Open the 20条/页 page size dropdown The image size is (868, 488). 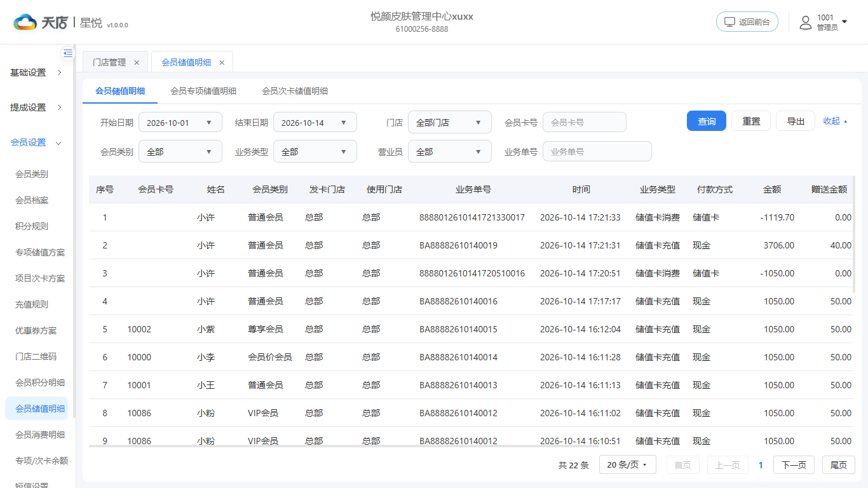(627, 465)
